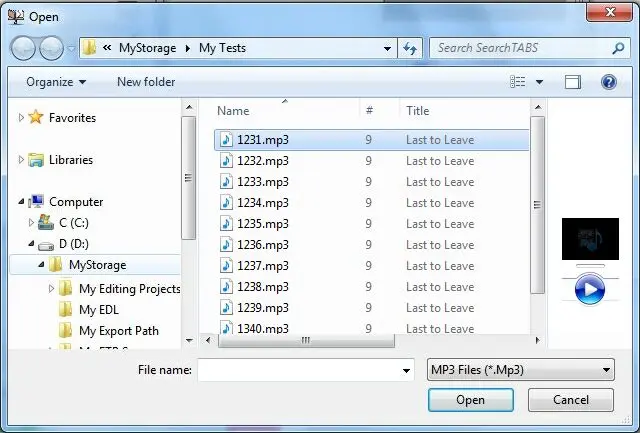
Task: Expand the File name dropdown arrow
Action: (x=406, y=371)
